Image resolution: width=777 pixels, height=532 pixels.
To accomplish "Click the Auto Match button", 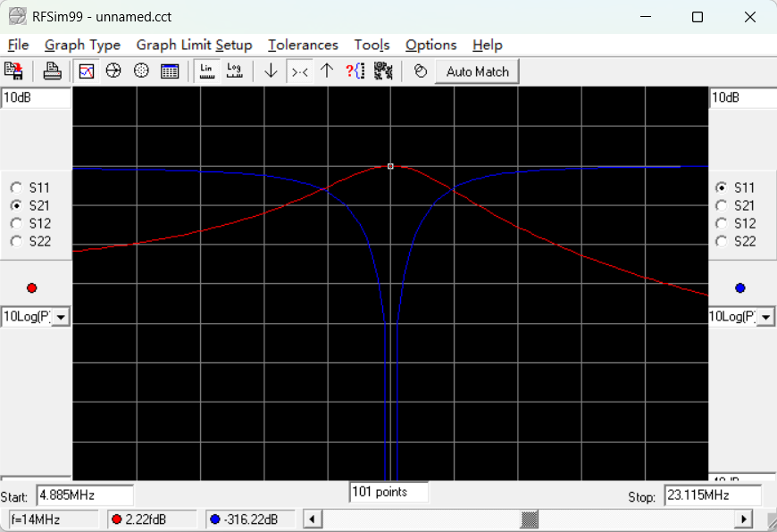I will point(477,71).
